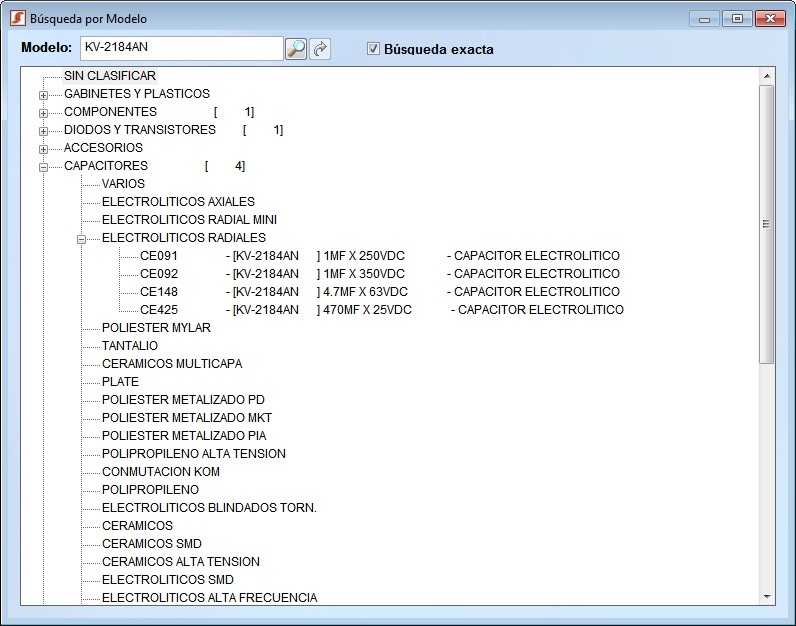Expand the COMPONENTES node
Viewport: 796px width, 626px height.
coord(44,113)
